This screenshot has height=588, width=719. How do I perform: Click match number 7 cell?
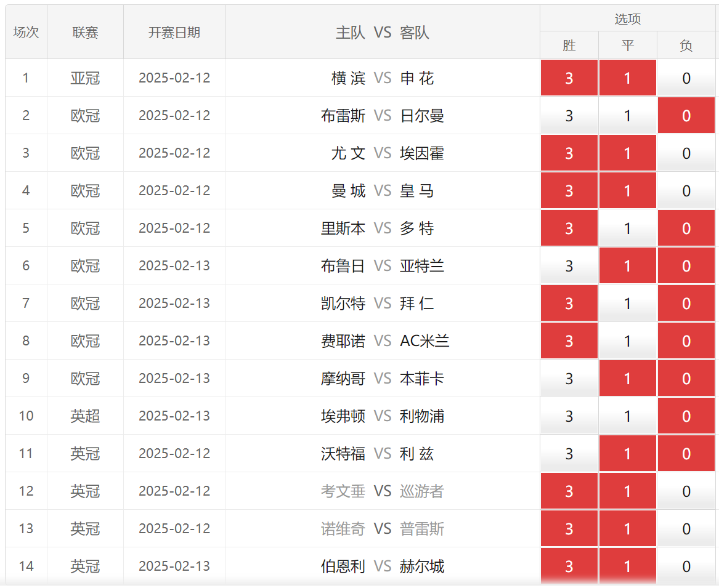point(26,304)
